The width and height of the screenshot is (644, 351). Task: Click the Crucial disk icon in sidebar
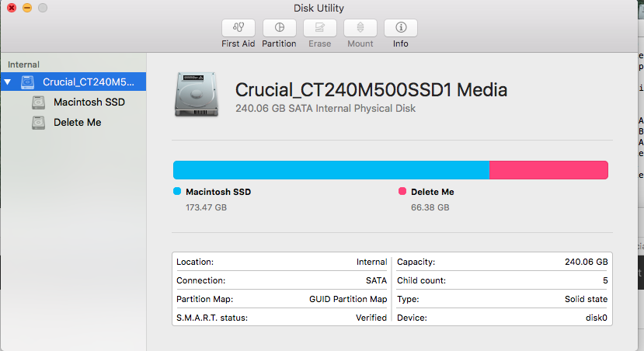28,82
